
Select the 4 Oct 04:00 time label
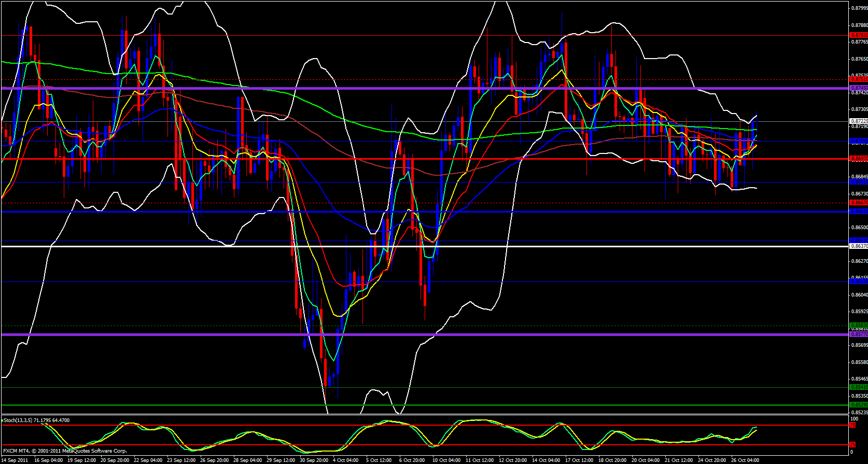click(x=345, y=460)
